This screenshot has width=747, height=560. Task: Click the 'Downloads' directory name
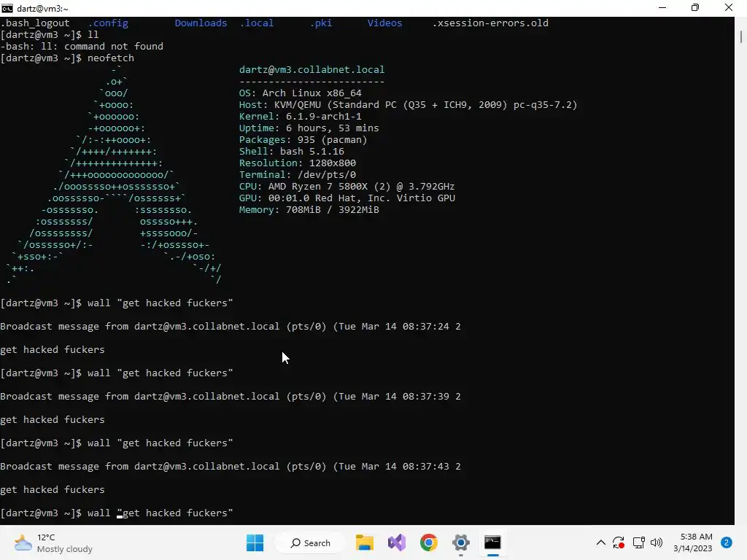coord(201,23)
